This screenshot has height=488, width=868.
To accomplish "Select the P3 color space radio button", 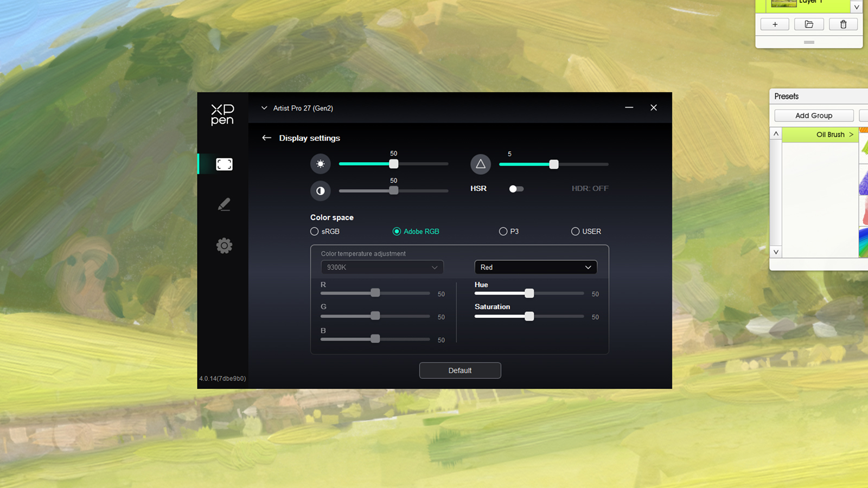I will point(503,231).
